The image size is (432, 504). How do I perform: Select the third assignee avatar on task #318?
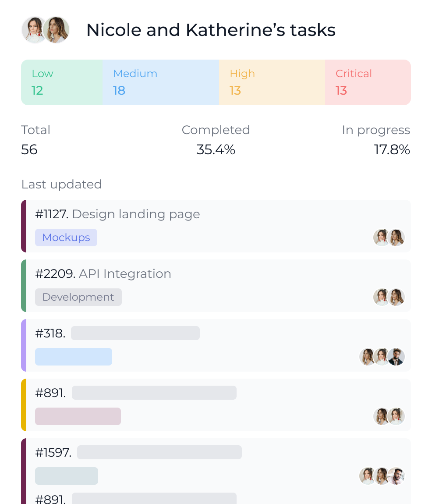pyautogui.click(x=396, y=356)
